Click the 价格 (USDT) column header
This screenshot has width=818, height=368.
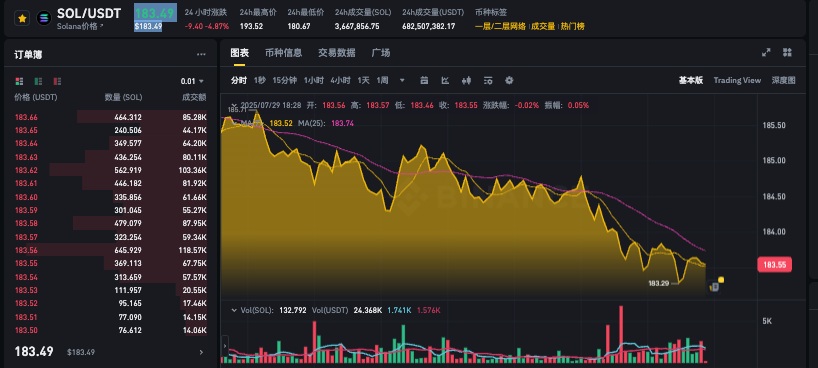[36, 98]
